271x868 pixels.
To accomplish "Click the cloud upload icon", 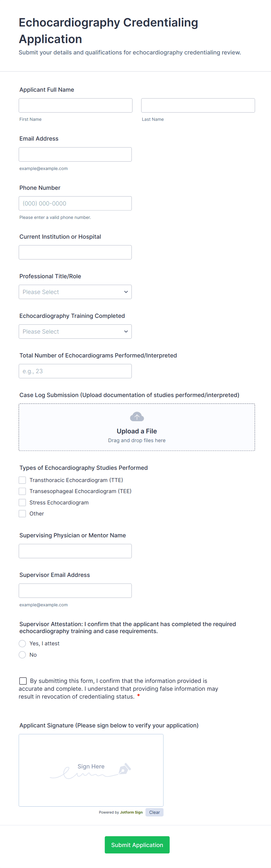I will pyautogui.click(x=137, y=417).
